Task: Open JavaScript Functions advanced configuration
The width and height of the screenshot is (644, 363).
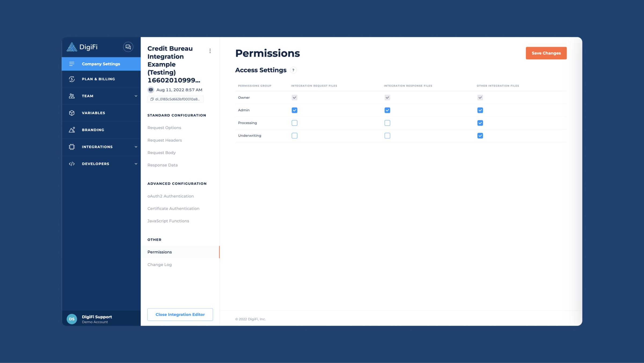Action: coord(168,221)
